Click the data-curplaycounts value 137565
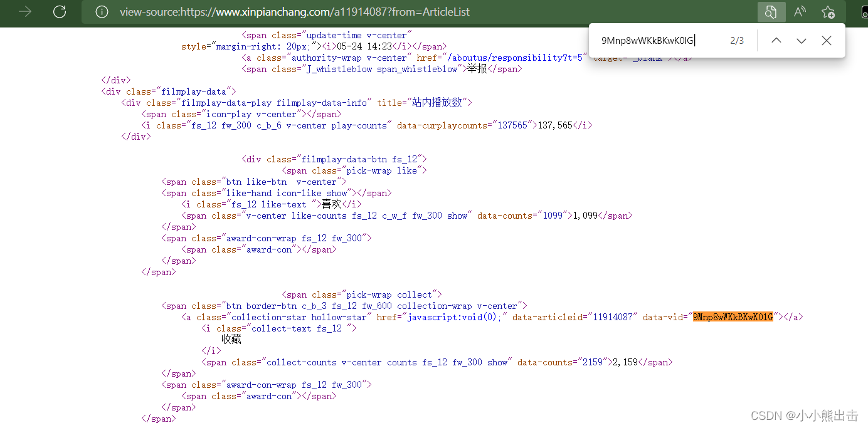Image resolution: width=868 pixels, height=428 pixels. coord(512,125)
